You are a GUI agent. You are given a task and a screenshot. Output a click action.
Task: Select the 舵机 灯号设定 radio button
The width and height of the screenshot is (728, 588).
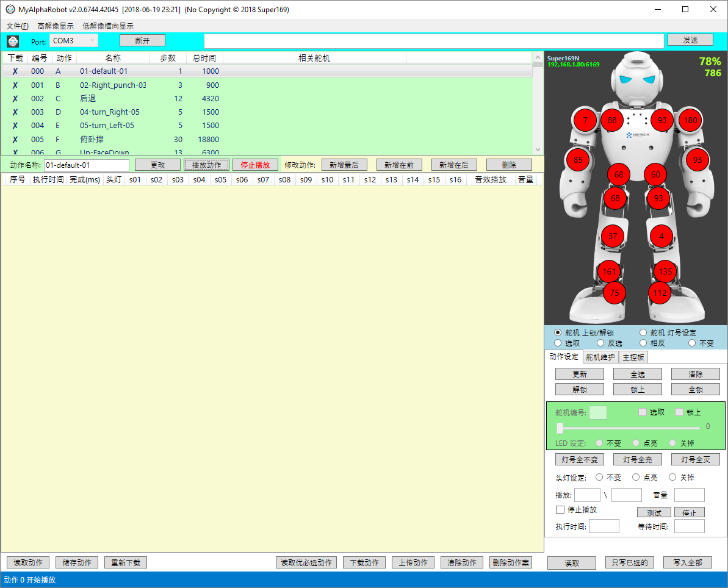pos(643,332)
